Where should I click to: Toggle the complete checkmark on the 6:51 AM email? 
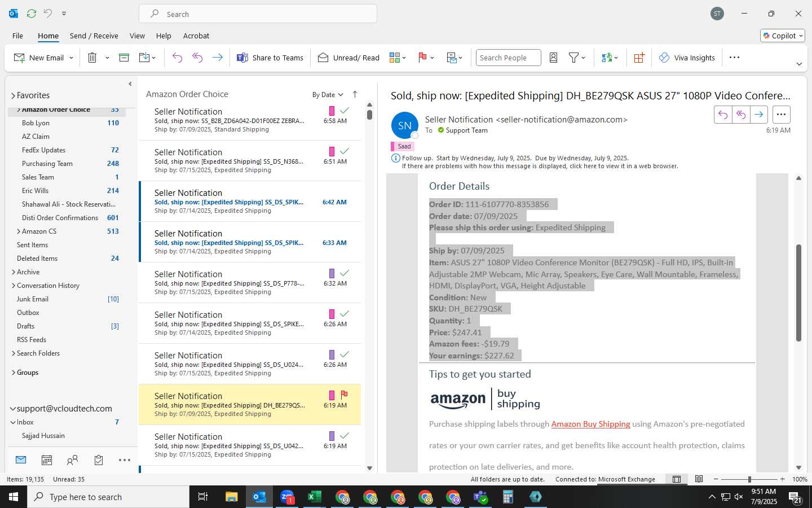point(344,151)
